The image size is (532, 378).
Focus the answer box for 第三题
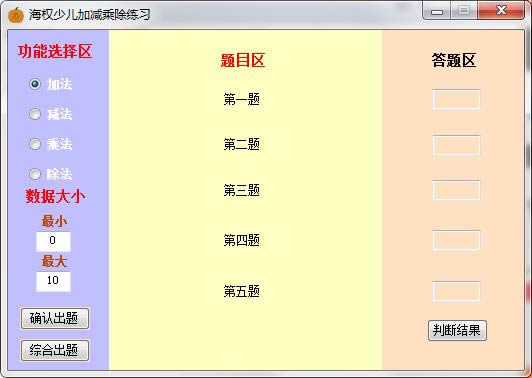(456, 190)
